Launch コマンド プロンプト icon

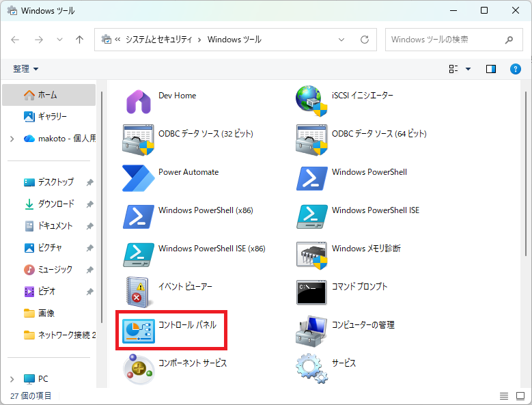click(311, 292)
